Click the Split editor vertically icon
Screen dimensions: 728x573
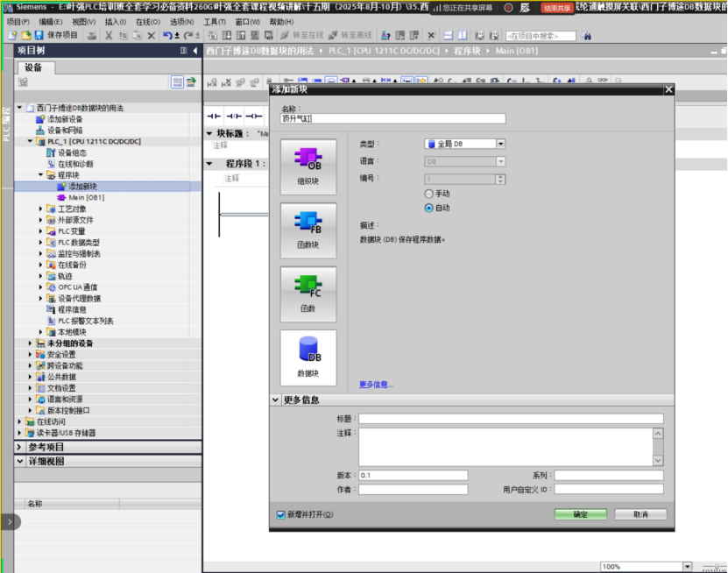463,35
